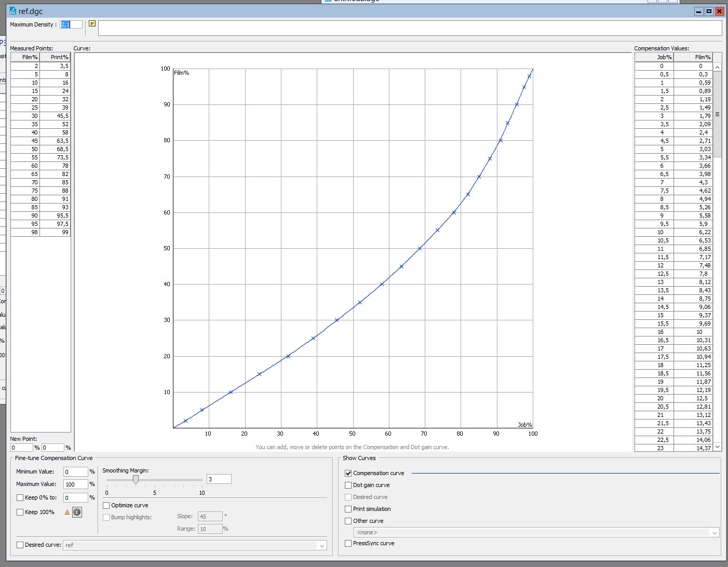Click measured Print% cell '3,5'
The height and width of the screenshot is (567, 728).
[55, 66]
